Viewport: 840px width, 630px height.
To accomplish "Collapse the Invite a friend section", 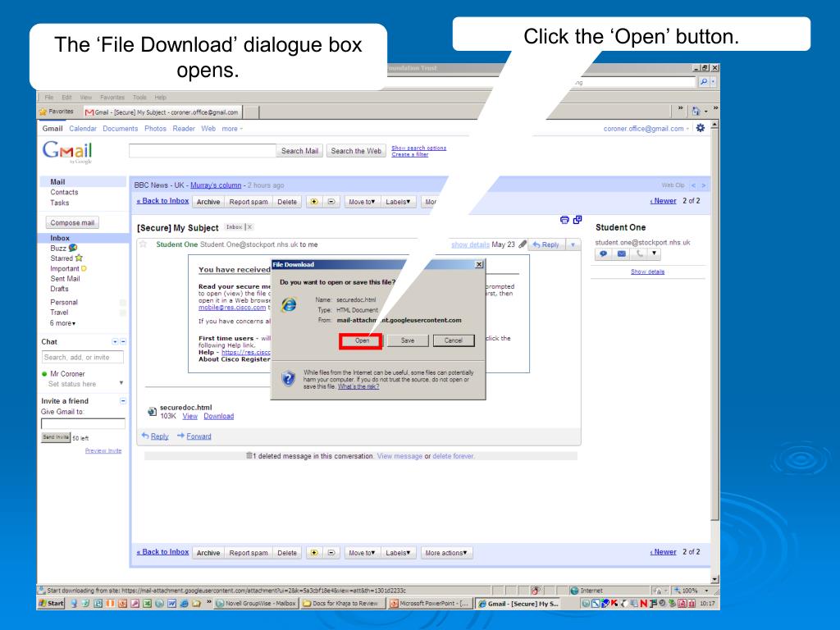I will tap(123, 400).
